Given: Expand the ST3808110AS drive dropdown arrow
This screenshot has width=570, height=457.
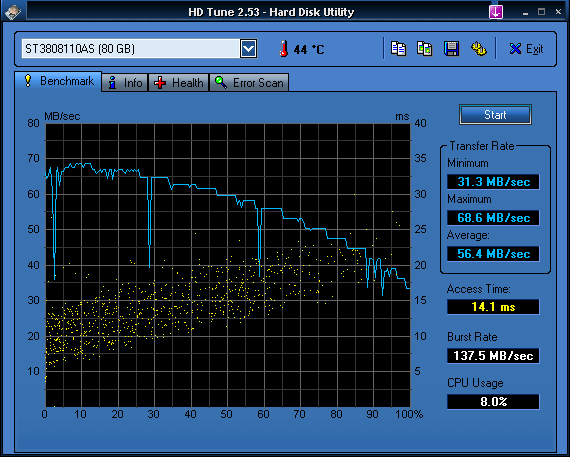Looking at the screenshot, I should (249, 49).
